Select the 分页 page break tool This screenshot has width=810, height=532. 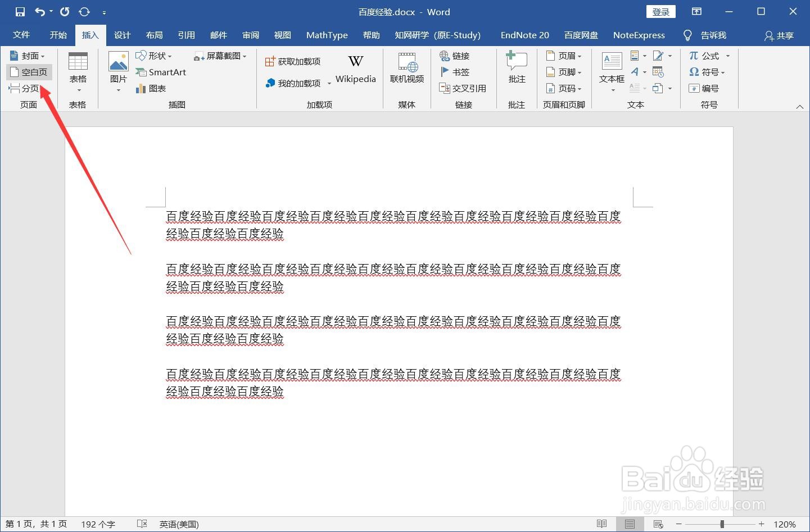tap(25, 88)
